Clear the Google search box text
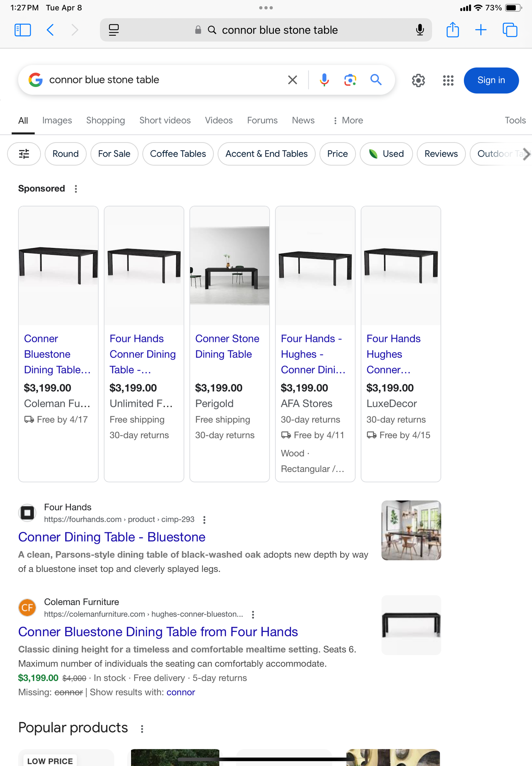Image resolution: width=532 pixels, height=766 pixels. pos(292,80)
